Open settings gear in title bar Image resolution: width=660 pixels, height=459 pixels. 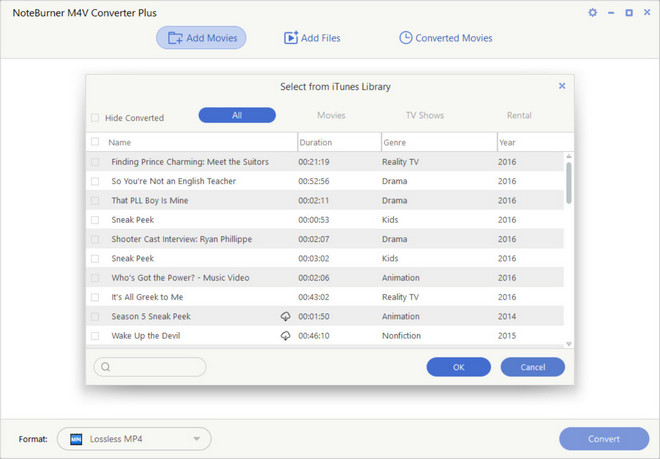[592, 13]
